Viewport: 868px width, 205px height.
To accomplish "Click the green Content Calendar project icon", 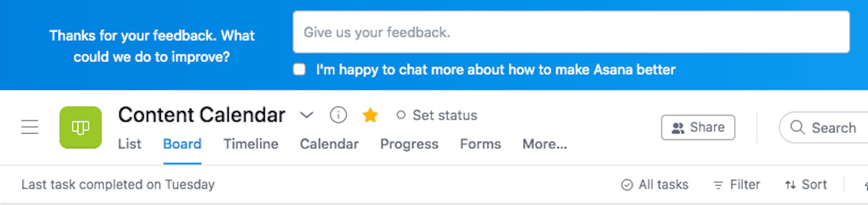I will 81,127.
